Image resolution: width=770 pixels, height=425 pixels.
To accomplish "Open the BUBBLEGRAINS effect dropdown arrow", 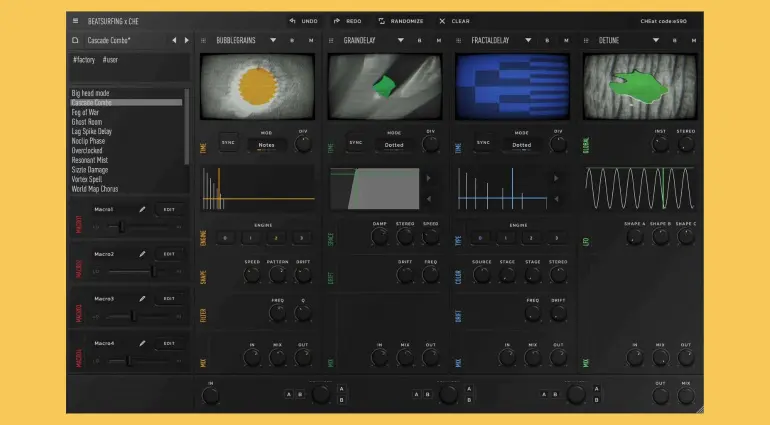I will [x=273, y=41].
